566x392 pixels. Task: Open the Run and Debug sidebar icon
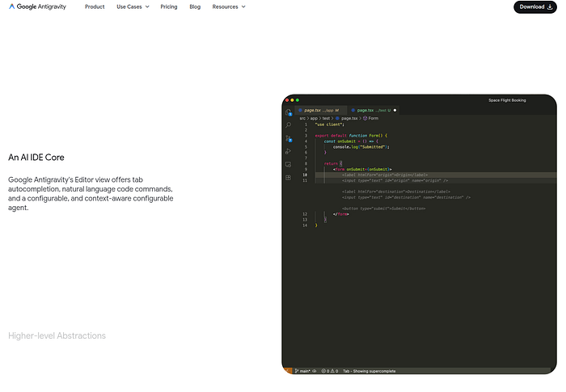pyautogui.click(x=289, y=151)
